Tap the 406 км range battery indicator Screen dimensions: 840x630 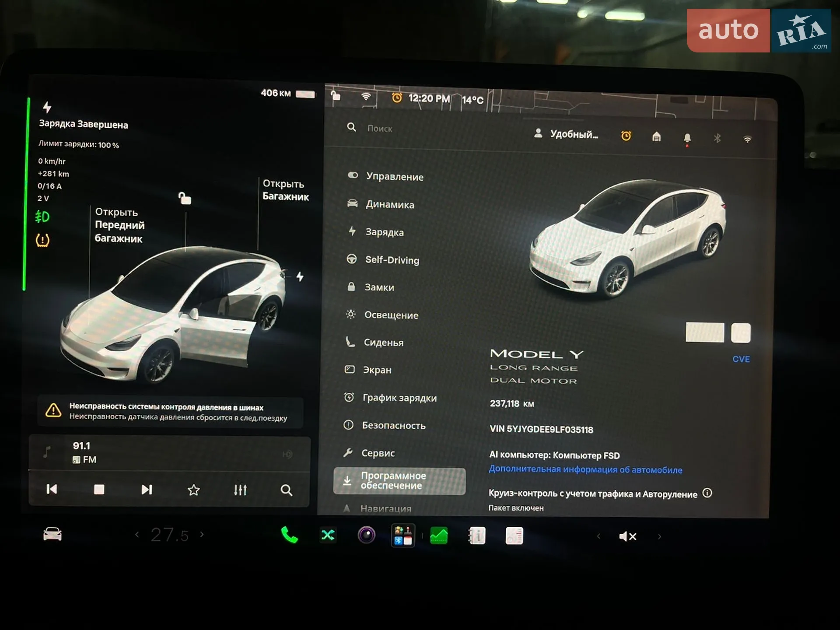(287, 93)
